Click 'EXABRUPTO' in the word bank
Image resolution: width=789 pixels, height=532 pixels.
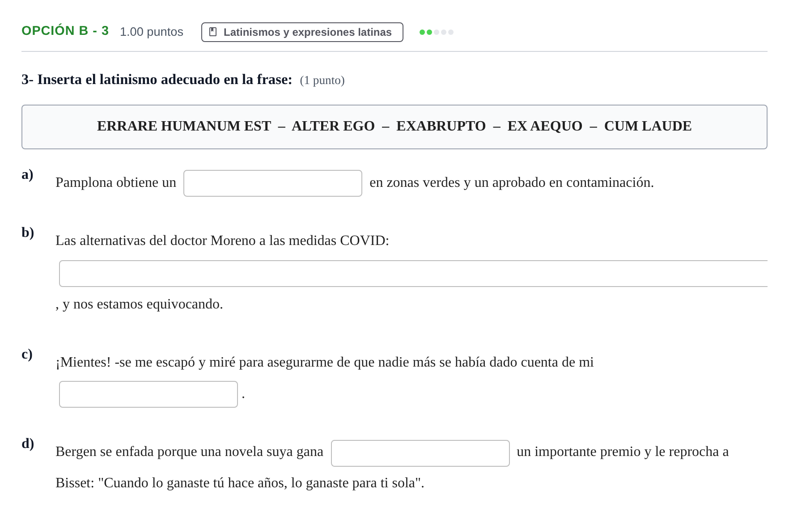pos(441,126)
